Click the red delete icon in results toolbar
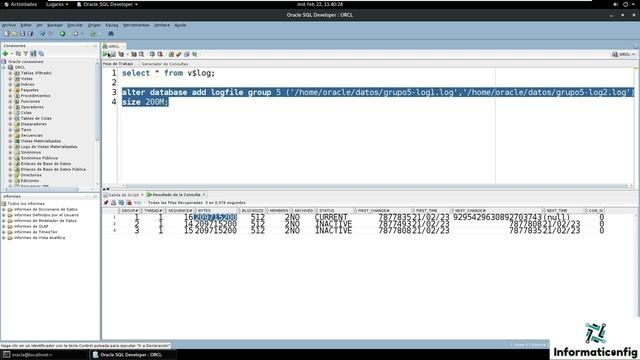The width and height of the screenshot is (640, 360). pos(129,202)
